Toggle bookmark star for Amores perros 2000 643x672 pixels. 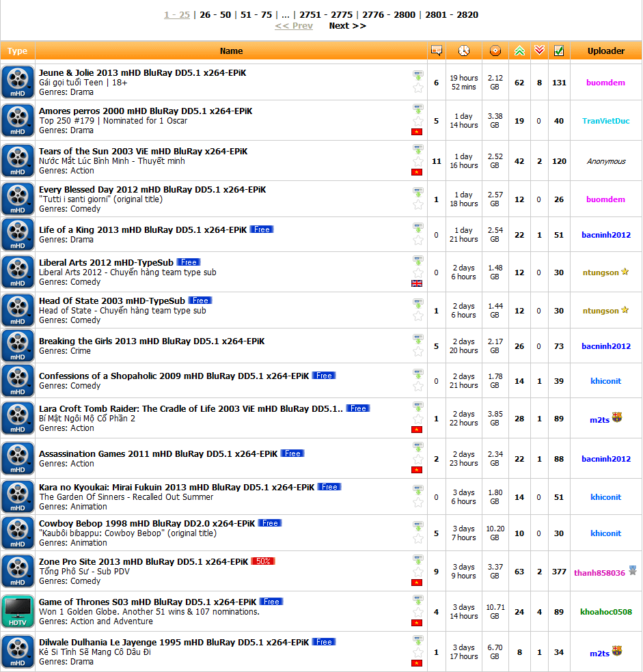point(418,121)
